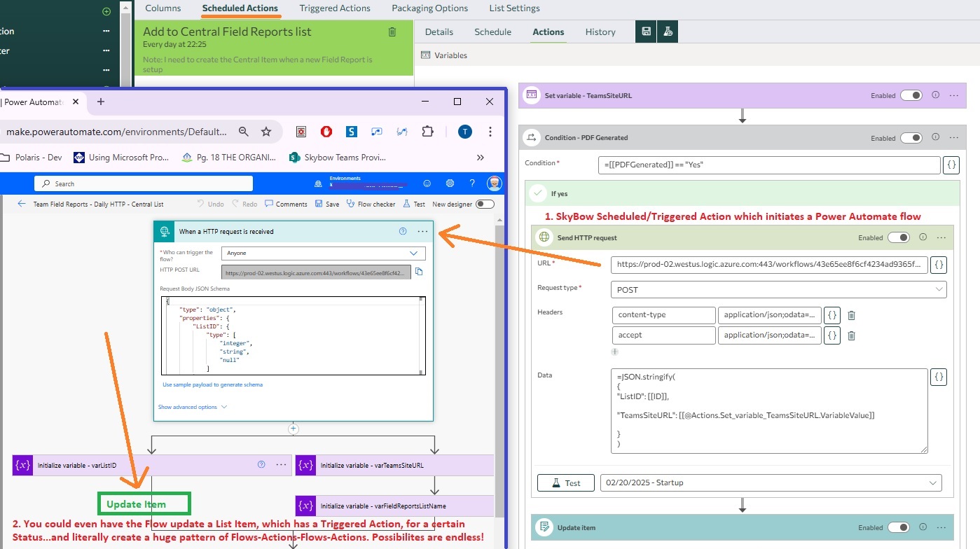The width and height of the screenshot is (980, 549).
Task: Click into the Condition expression field
Action: click(x=768, y=165)
